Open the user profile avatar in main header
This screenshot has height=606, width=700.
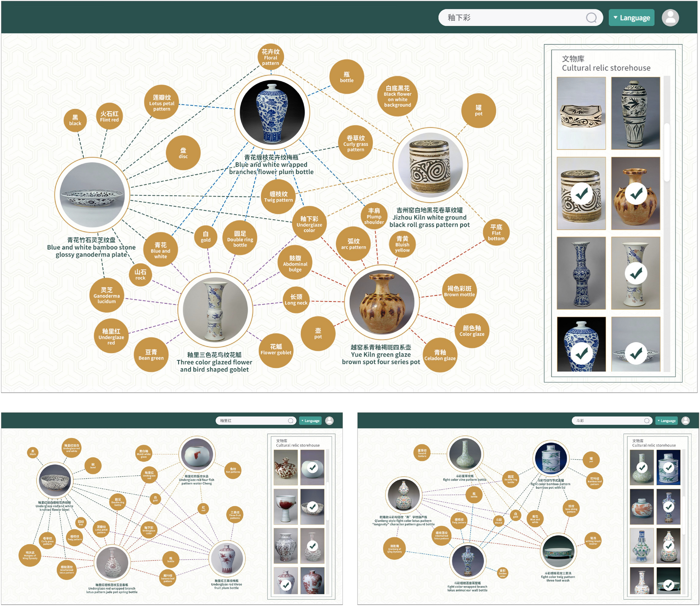[670, 17]
